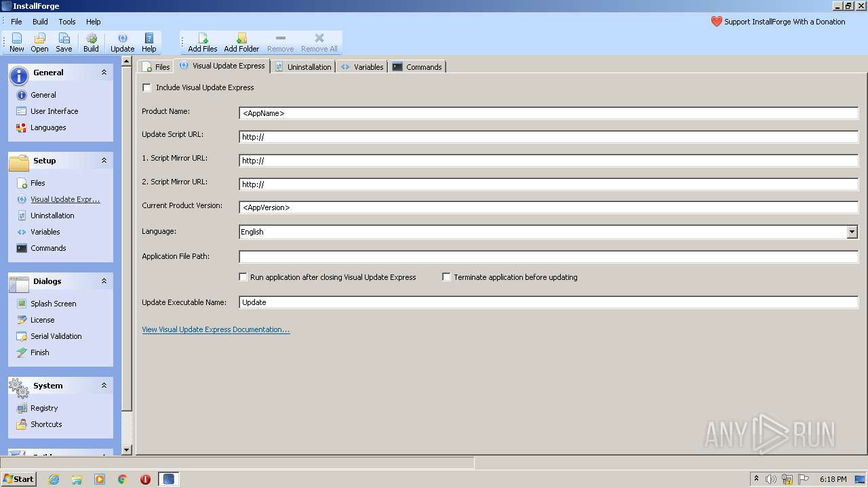
Task: Click sidebar scrollbar up arrow
Action: [127, 61]
